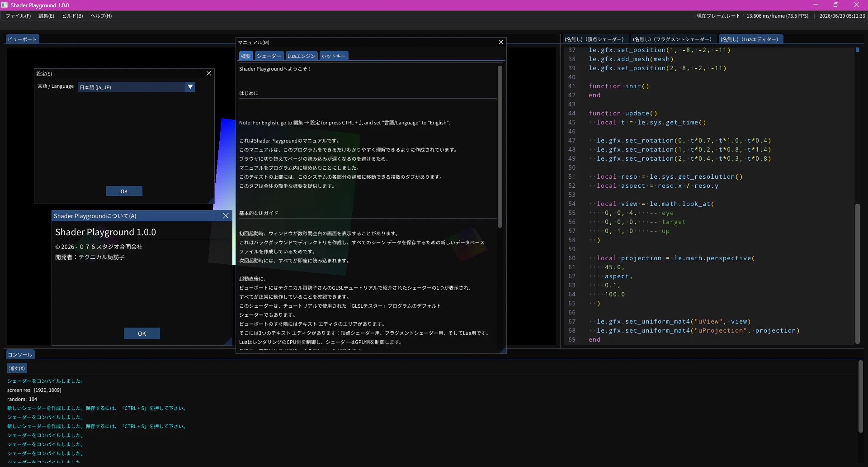868x467 pixels.
Task: Click the 言語 / Language label
Action: pos(56,86)
